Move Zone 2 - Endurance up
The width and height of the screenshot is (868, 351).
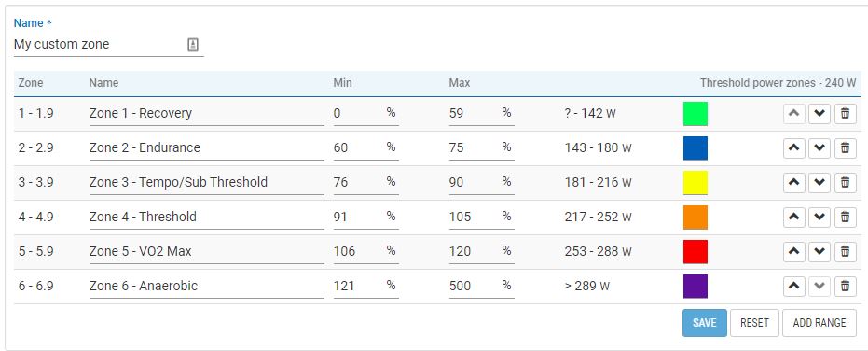click(x=793, y=148)
